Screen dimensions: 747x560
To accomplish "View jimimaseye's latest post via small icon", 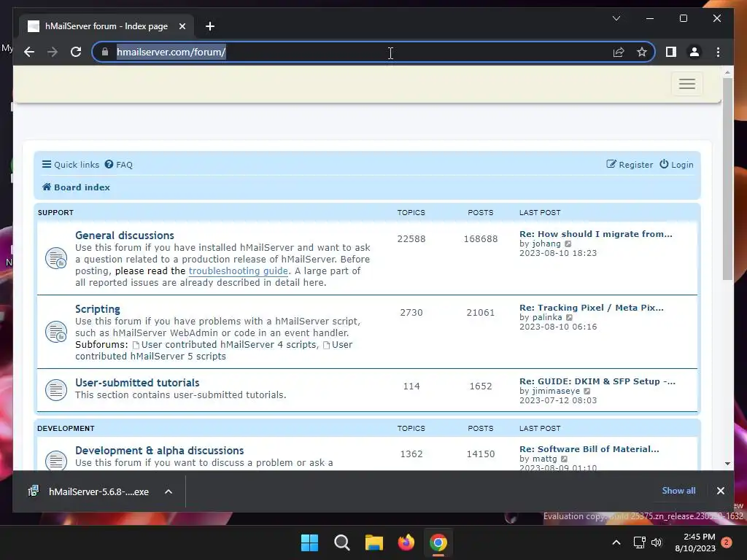I will [x=587, y=392].
